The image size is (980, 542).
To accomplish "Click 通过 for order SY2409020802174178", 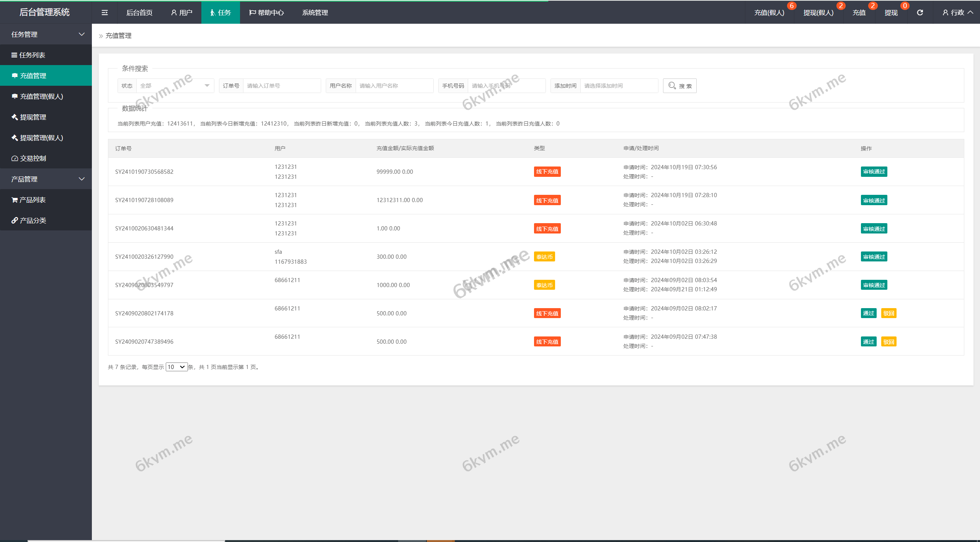I will pos(868,313).
